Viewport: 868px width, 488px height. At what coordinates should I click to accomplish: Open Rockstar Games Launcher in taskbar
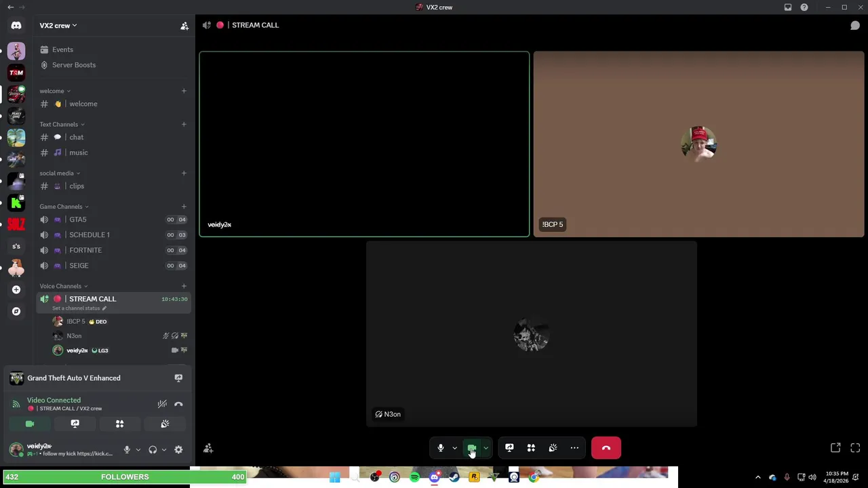pos(474,478)
